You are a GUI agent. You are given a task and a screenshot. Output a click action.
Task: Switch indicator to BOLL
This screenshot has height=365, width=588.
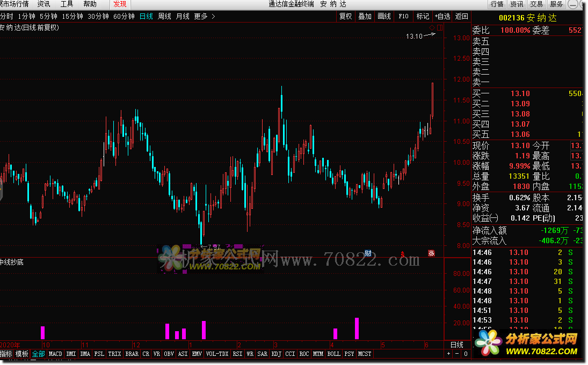(334, 354)
